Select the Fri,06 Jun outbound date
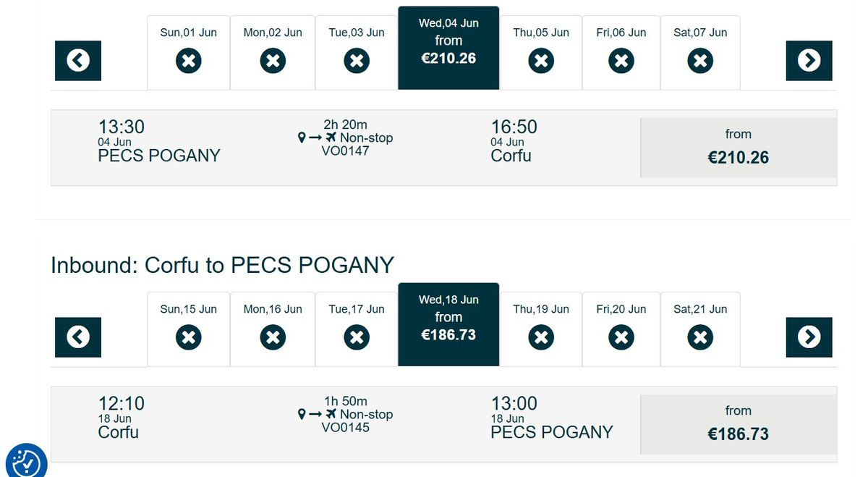The height and width of the screenshot is (477, 868). tap(621, 53)
